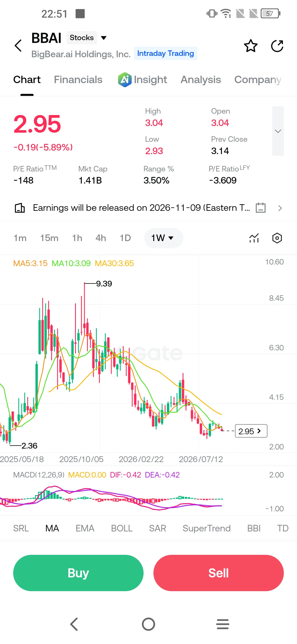Select the 1m timeframe

coord(20,238)
